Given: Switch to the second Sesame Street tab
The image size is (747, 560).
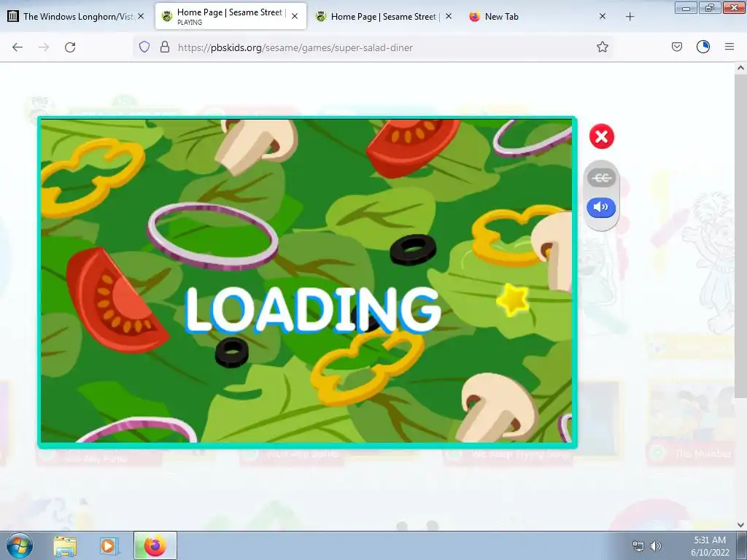Looking at the screenshot, I should click(384, 17).
